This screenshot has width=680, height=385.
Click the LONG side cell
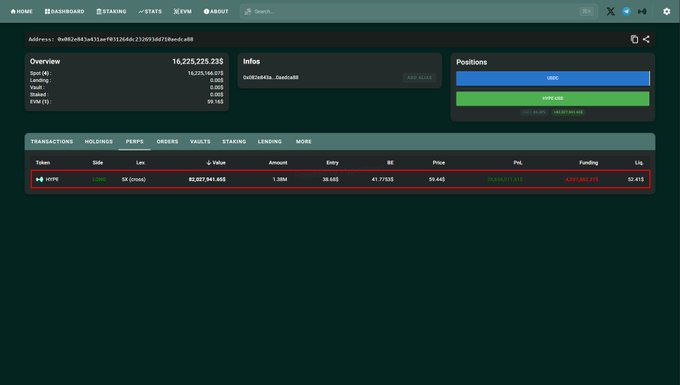[x=99, y=179]
